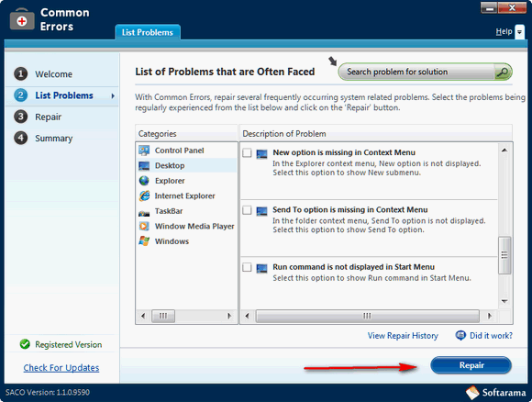Select Control Panel category

click(x=186, y=151)
